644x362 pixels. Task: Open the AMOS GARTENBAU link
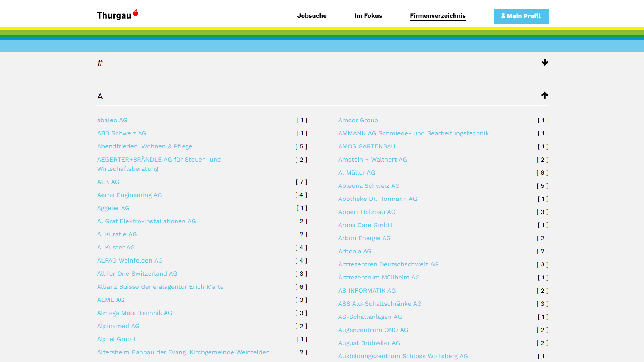pos(367,146)
